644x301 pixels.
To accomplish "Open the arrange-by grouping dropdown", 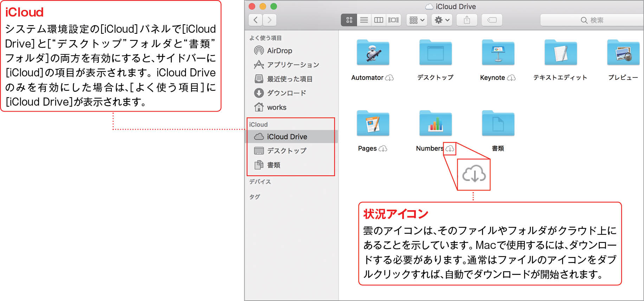I will [x=417, y=20].
